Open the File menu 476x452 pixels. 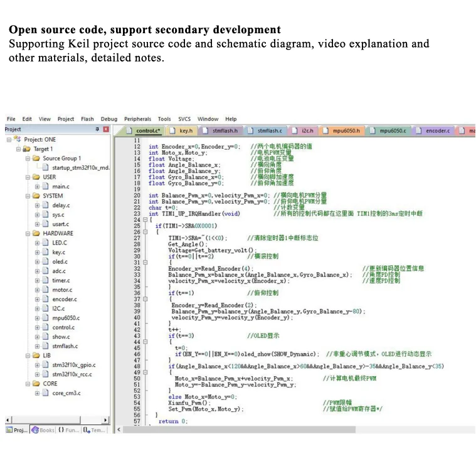(x=11, y=119)
